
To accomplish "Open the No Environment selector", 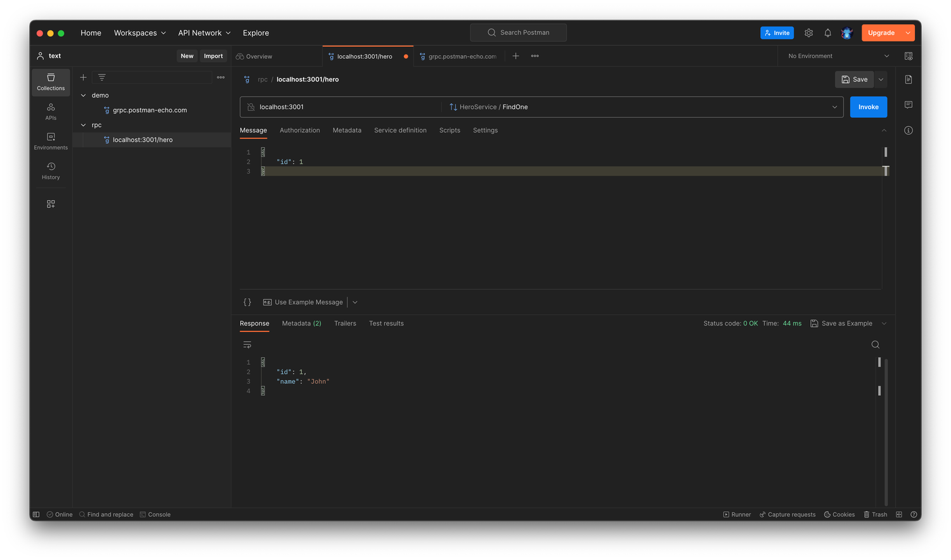I will pyautogui.click(x=838, y=56).
